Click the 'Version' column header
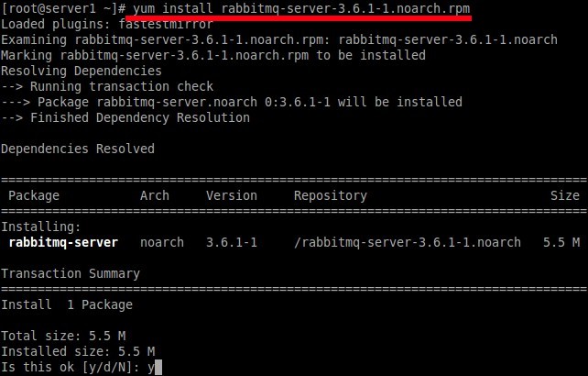588x376 pixels. coord(232,195)
